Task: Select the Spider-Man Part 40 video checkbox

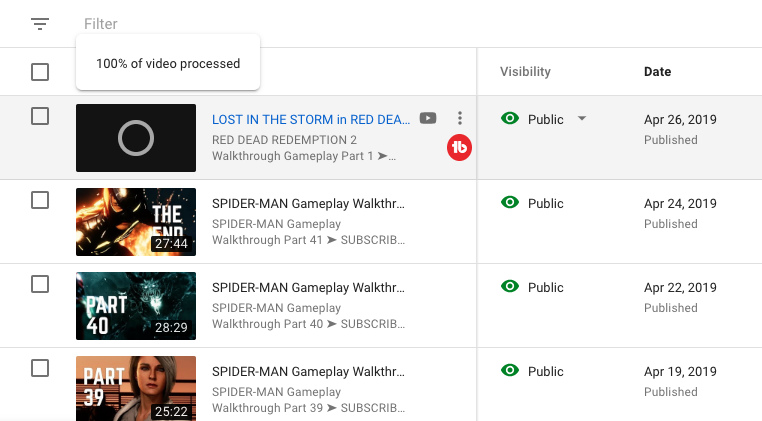Action: pyautogui.click(x=40, y=284)
